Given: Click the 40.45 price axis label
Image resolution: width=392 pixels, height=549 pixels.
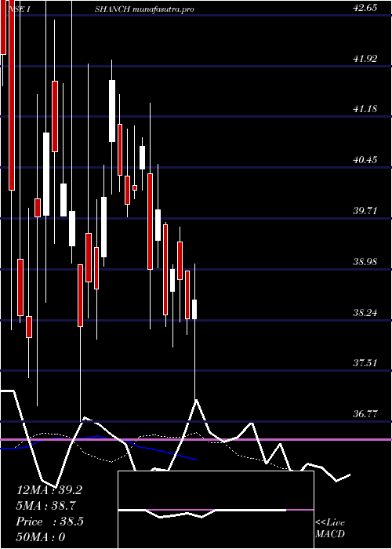Looking at the screenshot, I should tap(365, 160).
